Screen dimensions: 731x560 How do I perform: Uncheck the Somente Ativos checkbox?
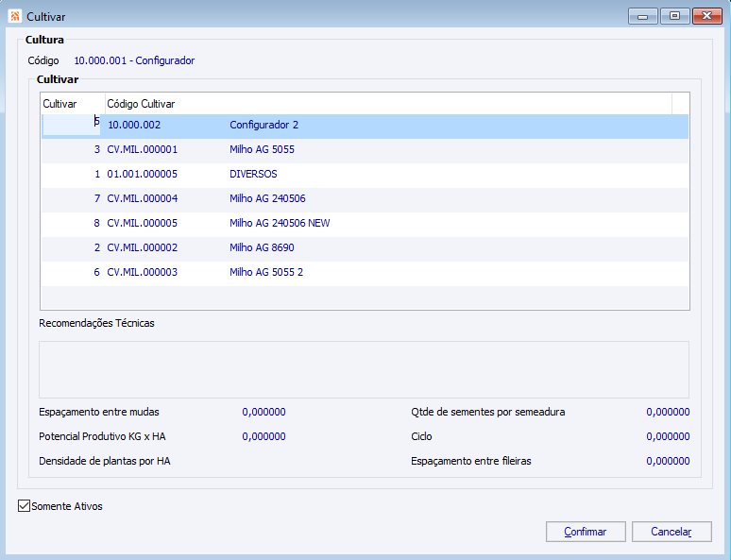pyautogui.click(x=24, y=506)
